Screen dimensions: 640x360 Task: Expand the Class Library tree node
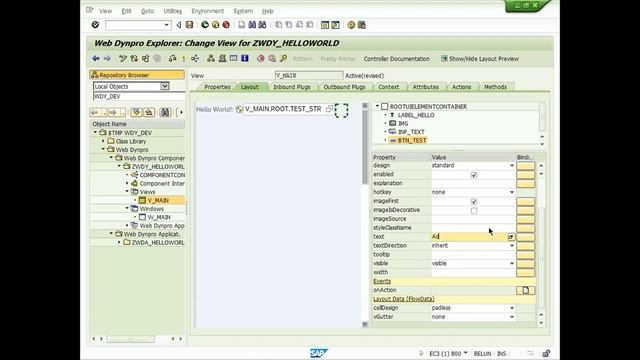pyautogui.click(x=103, y=141)
